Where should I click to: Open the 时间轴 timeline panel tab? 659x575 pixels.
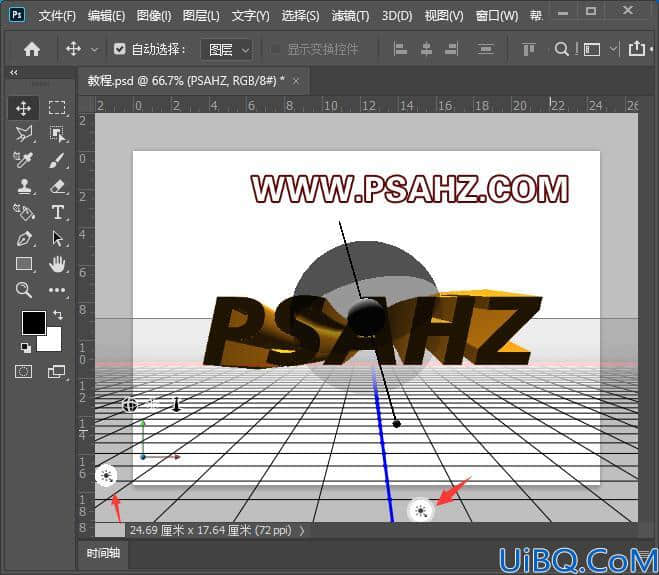point(103,553)
